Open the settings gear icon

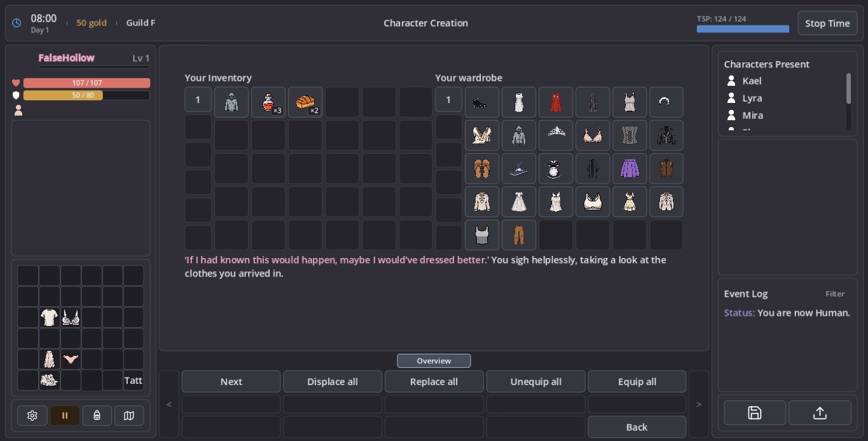(x=32, y=416)
